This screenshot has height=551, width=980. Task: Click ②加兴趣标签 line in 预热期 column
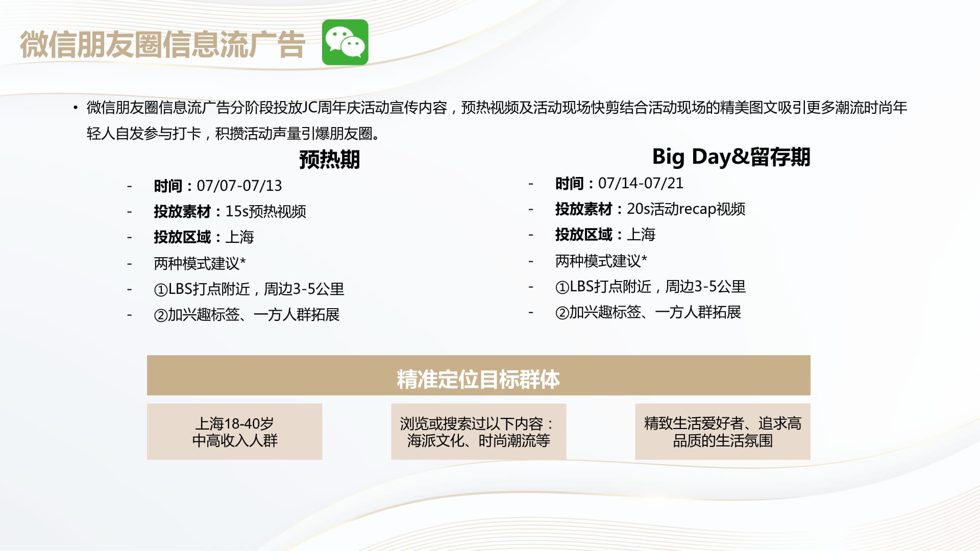tap(247, 314)
